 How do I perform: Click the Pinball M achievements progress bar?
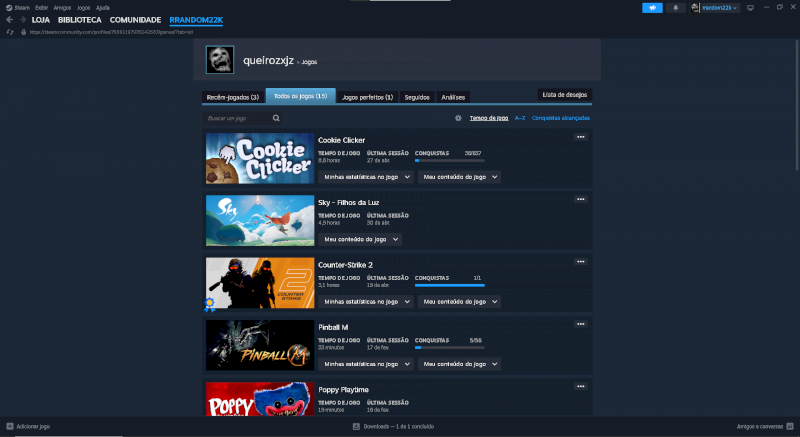tap(449, 348)
